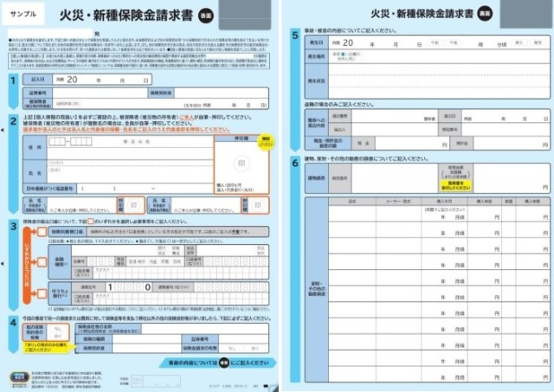Viewport: 554px width, 392px height.
Task: Click the 店番号 digit boxes
Action: tap(100, 261)
